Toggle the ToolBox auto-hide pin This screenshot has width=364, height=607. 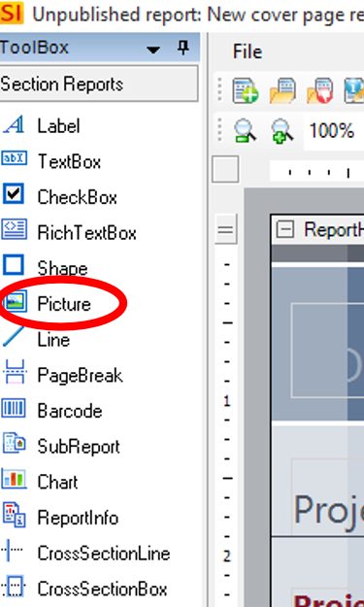pos(182,48)
